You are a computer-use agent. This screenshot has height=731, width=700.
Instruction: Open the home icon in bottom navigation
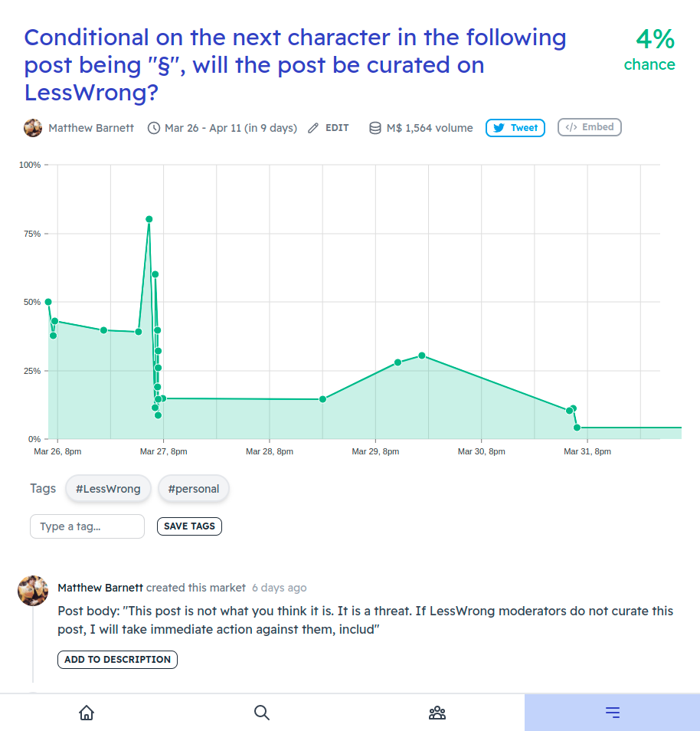point(87,713)
